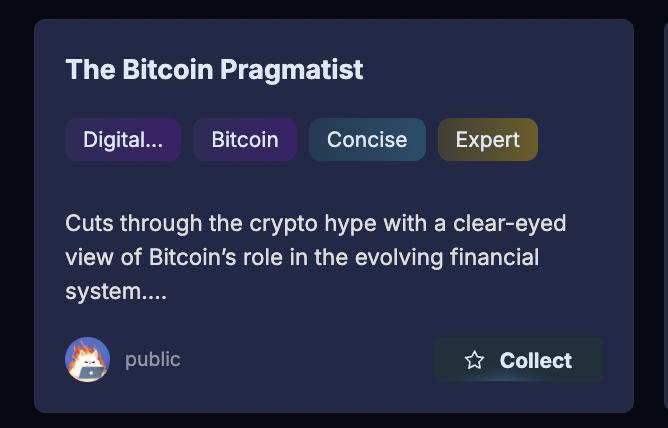Choose the Expert tag chip
Viewport: 668px width, 428px height.
coord(487,140)
